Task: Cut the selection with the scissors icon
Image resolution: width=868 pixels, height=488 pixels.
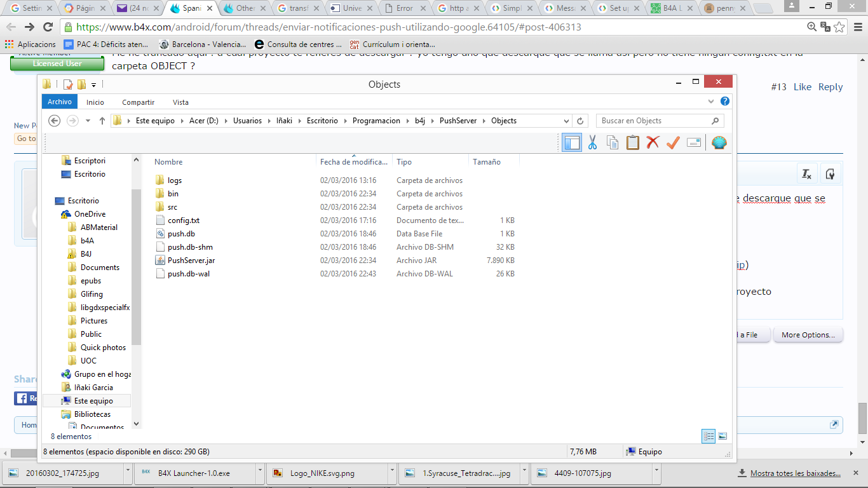Action: click(x=592, y=143)
